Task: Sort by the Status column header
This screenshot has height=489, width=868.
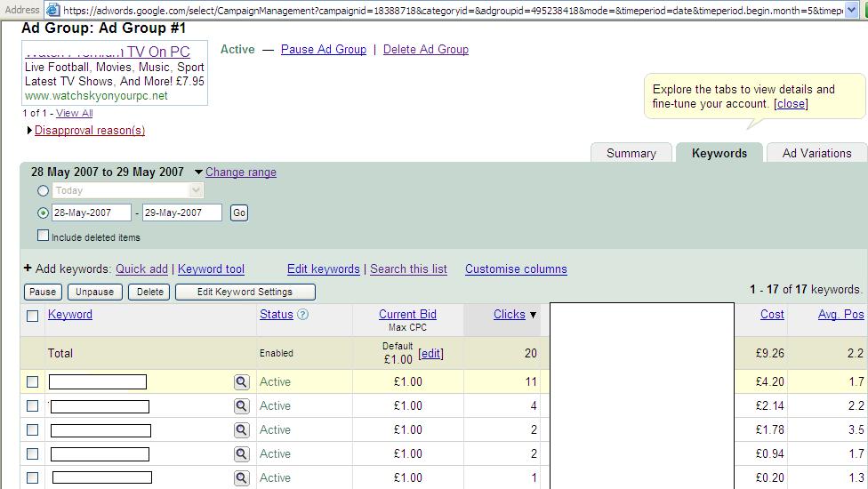Action: pyautogui.click(x=277, y=314)
